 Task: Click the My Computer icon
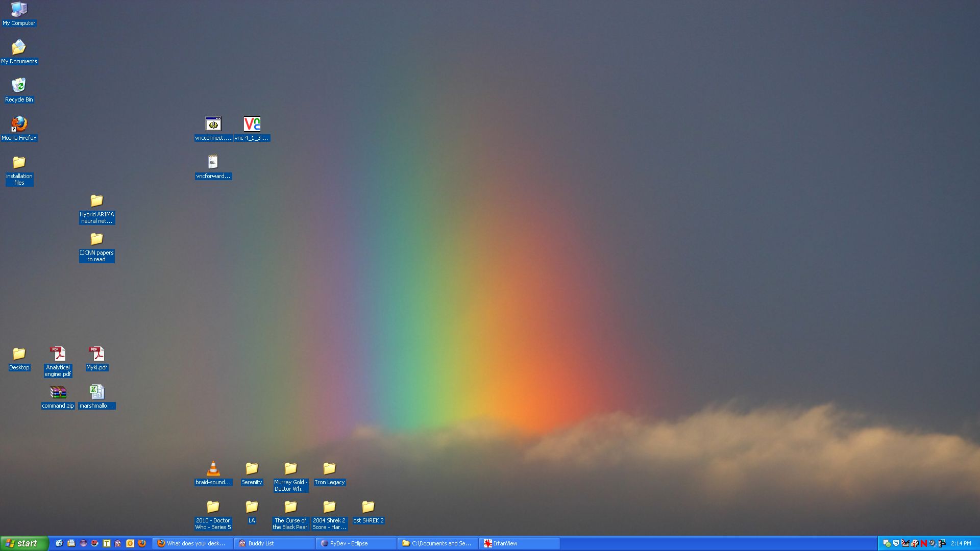19,9
